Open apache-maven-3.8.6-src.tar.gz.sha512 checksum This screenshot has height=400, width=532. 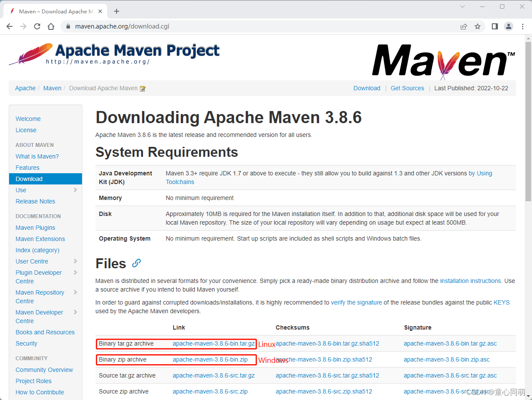[327, 375]
